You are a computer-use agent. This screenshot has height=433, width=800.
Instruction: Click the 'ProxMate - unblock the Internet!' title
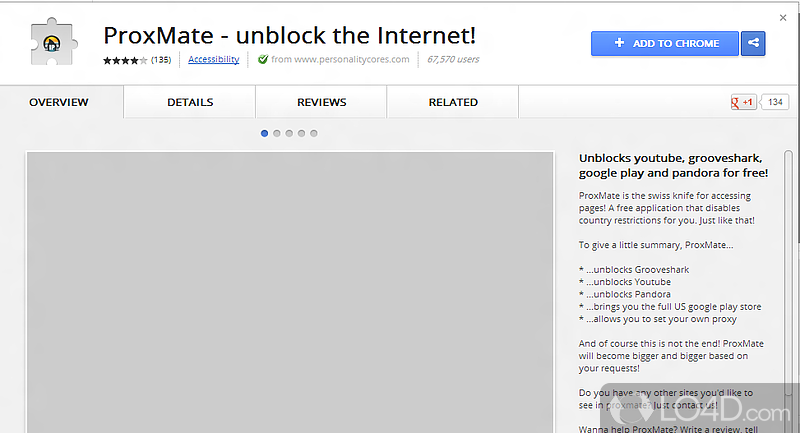289,35
